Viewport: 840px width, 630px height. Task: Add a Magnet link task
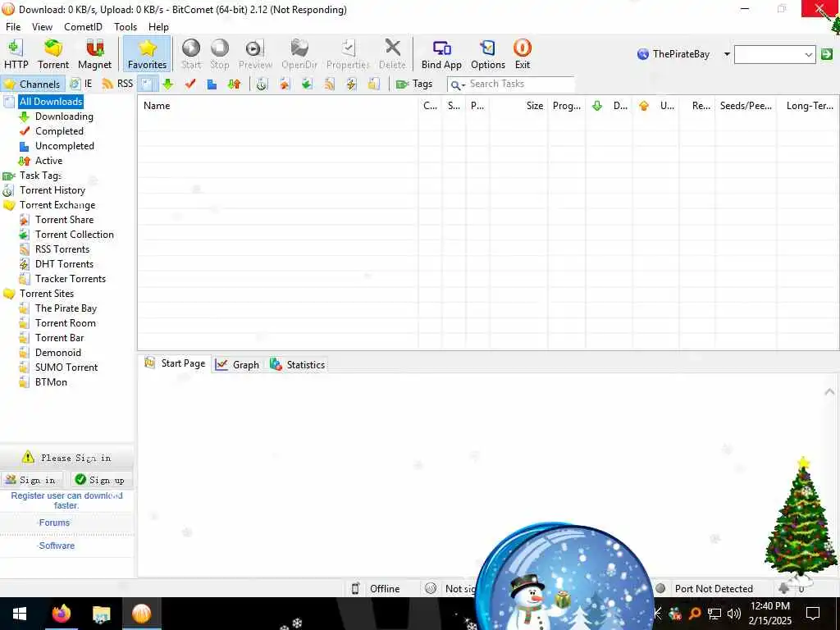[x=94, y=54]
